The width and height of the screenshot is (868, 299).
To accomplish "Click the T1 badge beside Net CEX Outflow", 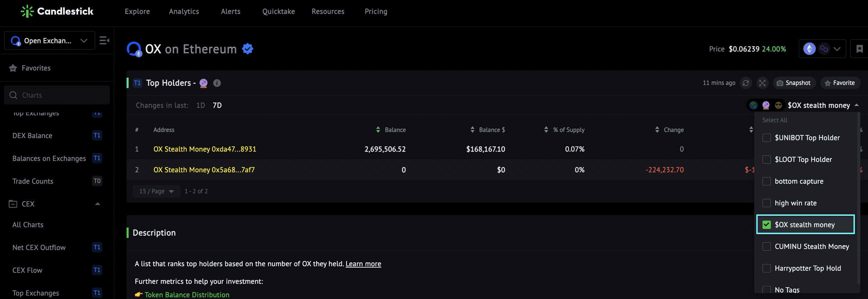I will (97, 247).
